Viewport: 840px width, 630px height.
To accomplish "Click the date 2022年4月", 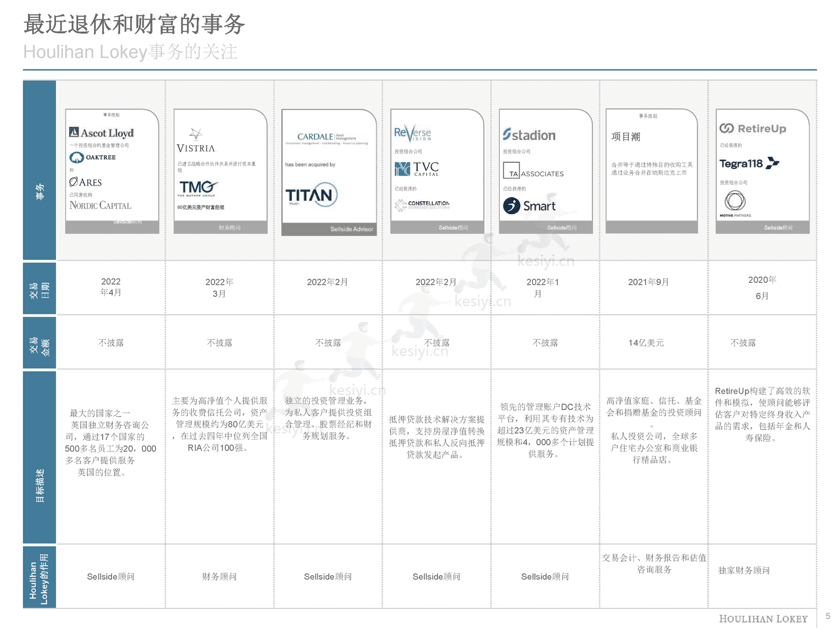I will (x=111, y=287).
